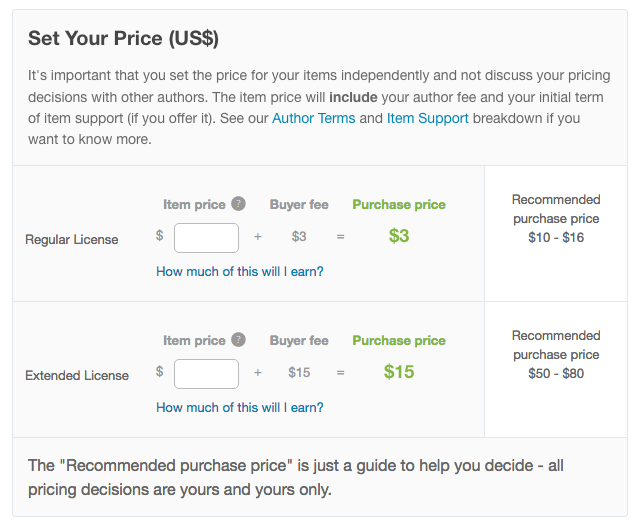
Task: Click the green $3 purchase price total
Action: (399, 236)
